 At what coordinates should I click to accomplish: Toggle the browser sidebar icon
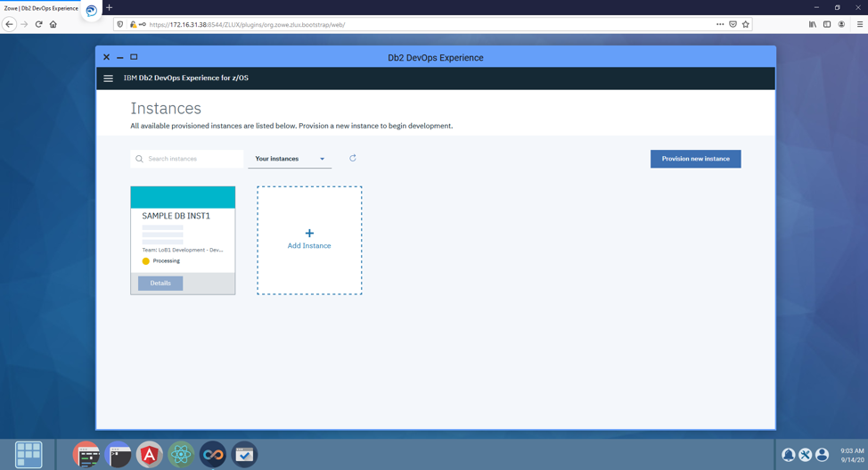pos(827,24)
